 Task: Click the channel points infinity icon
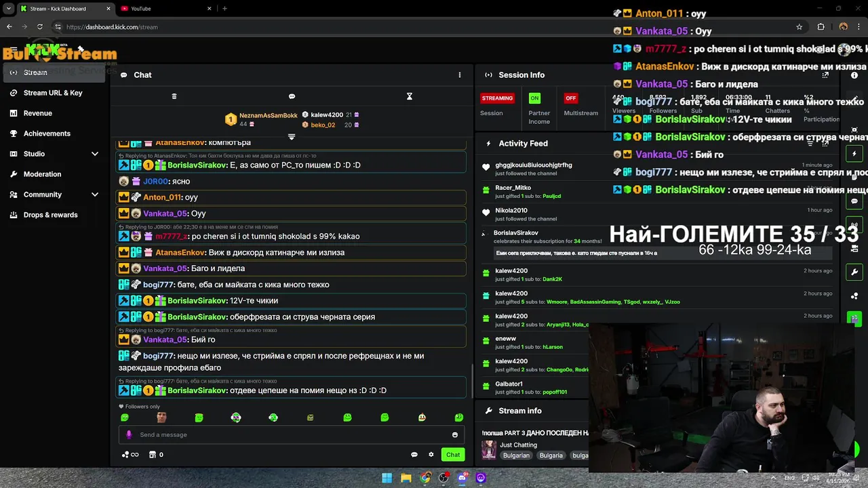[x=130, y=455]
